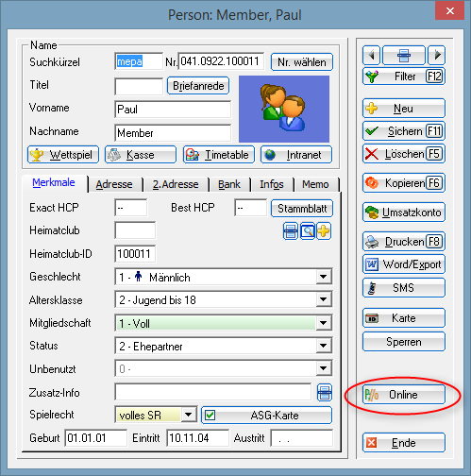
Task: Open the Wettspiel trophy button
Action: 63,155
